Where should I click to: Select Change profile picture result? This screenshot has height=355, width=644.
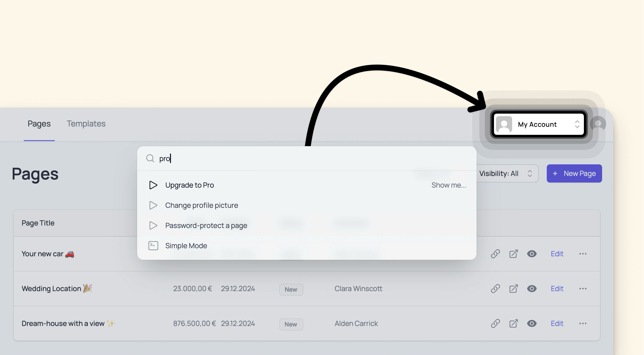tap(202, 205)
